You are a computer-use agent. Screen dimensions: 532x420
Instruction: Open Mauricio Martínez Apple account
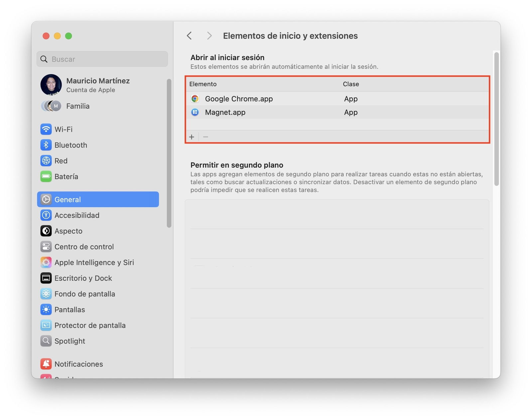click(98, 85)
